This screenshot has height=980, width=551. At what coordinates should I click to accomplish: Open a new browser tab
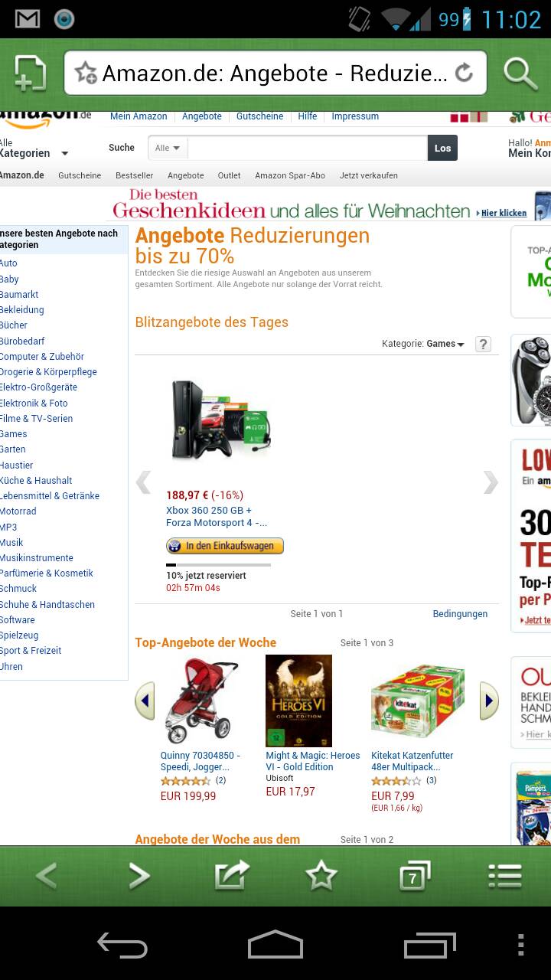(x=31, y=73)
